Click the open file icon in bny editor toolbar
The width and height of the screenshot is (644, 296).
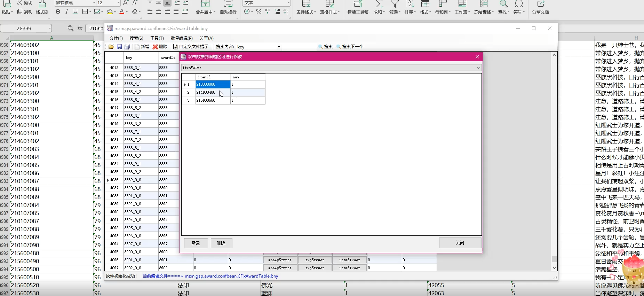pyautogui.click(x=111, y=47)
